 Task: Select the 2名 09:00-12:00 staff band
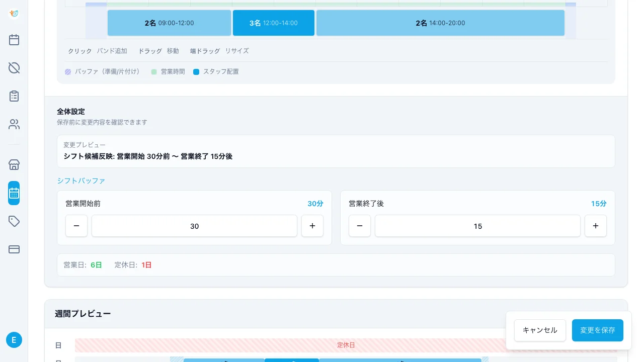click(x=169, y=23)
